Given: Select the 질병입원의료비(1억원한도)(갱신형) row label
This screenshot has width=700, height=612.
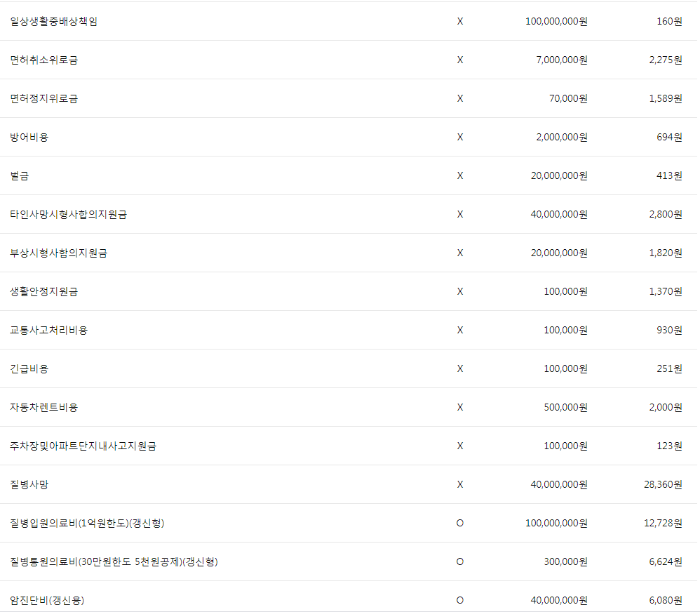Looking at the screenshot, I should coord(87,523).
